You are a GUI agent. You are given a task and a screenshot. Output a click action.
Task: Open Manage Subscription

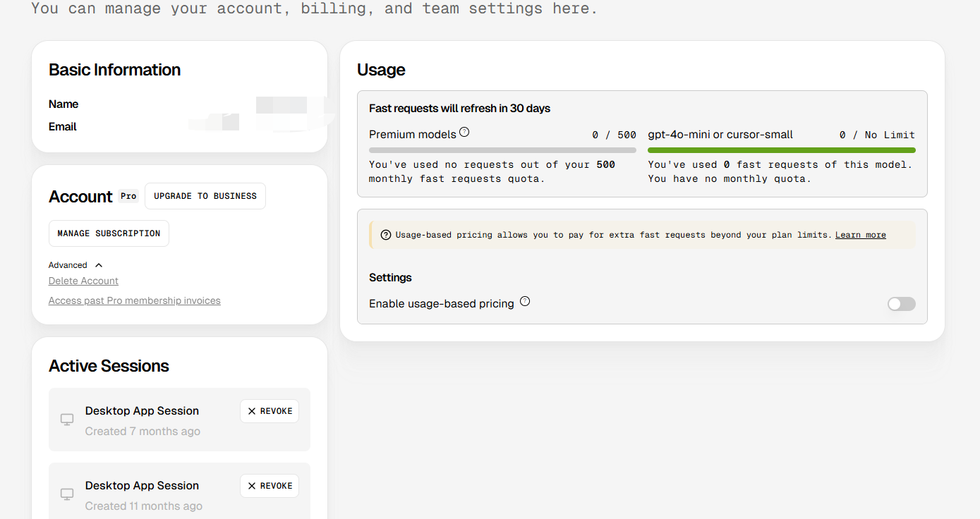[109, 233]
